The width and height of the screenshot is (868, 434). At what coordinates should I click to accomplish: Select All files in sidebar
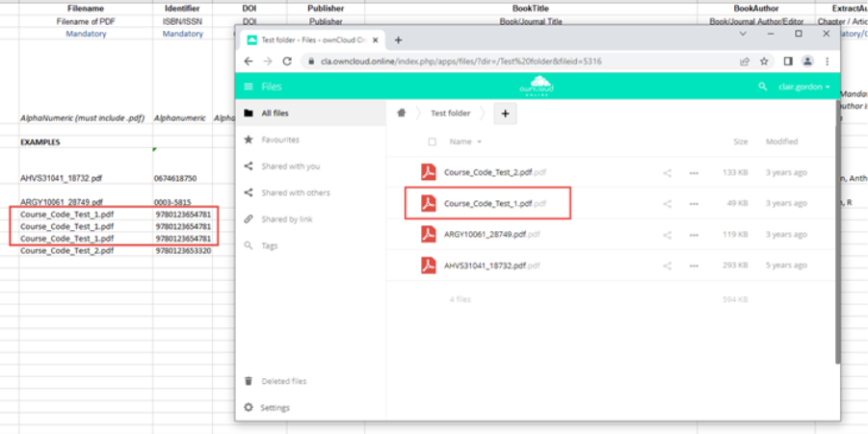[x=310, y=114]
